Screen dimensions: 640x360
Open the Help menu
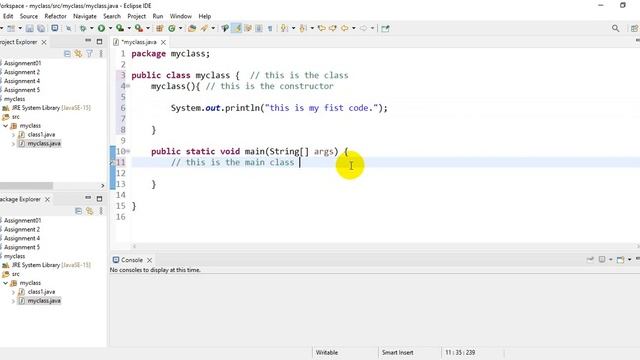click(x=204, y=16)
